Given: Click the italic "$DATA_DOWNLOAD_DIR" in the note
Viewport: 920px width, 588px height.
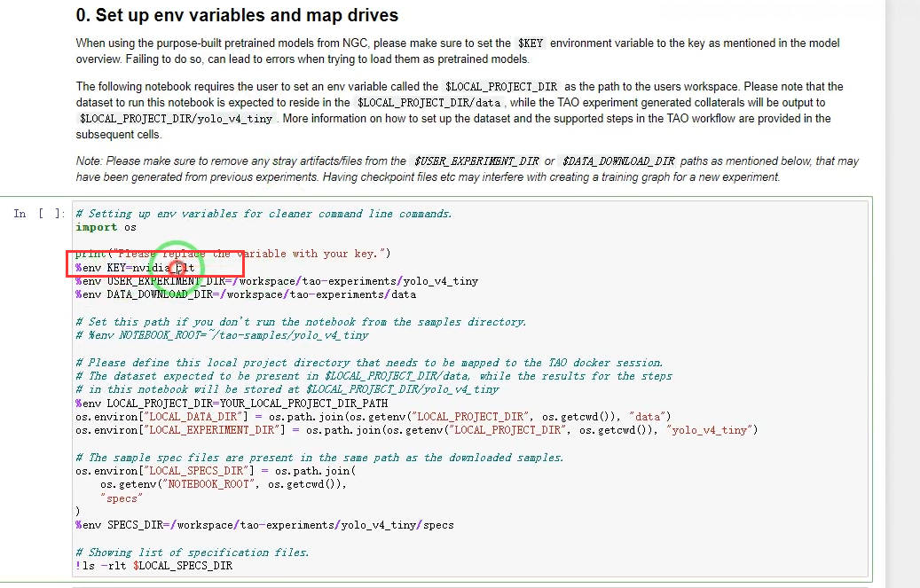Looking at the screenshot, I should pos(618,161).
